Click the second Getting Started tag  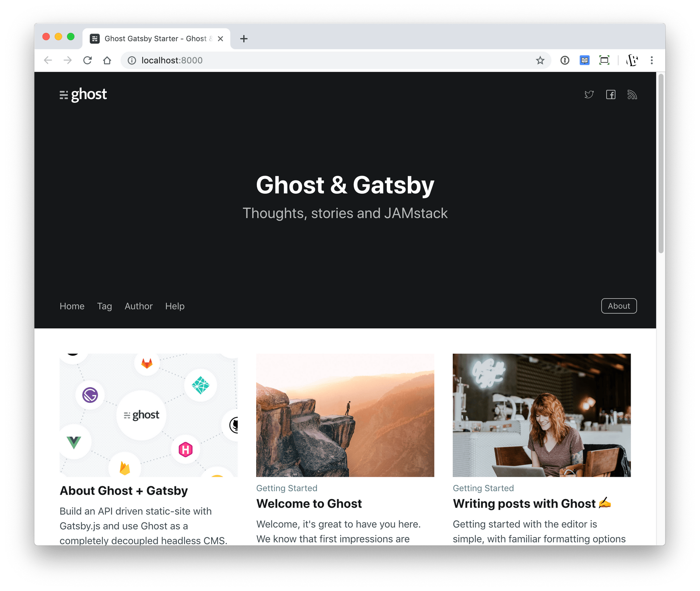pos(483,488)
